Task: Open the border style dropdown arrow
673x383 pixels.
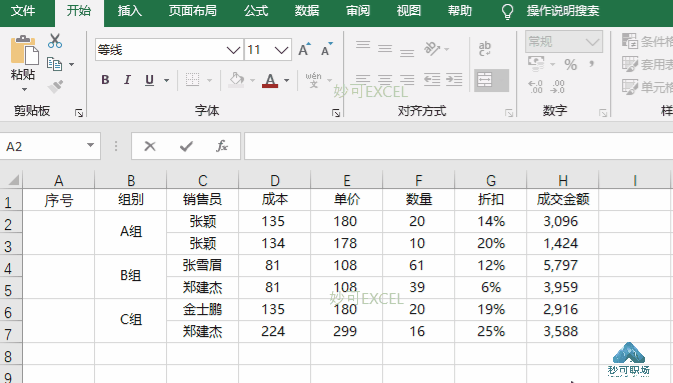Action: (x=209, y=80)
